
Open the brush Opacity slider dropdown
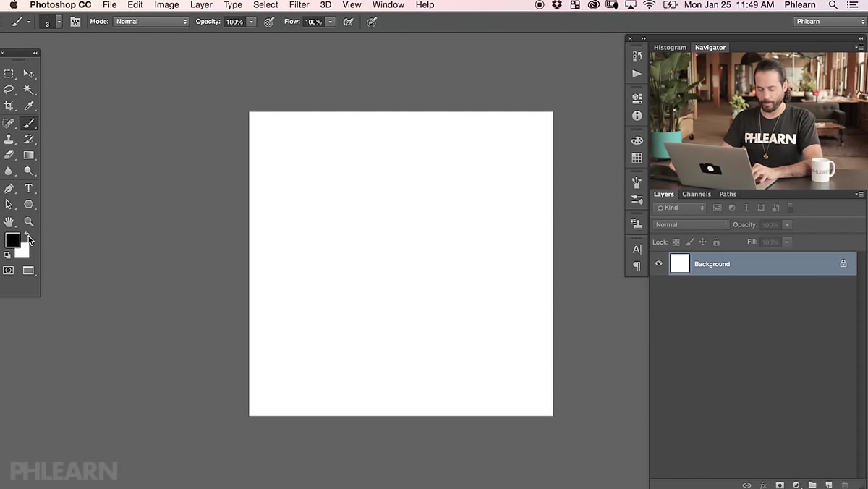click(x=251, y=22)
